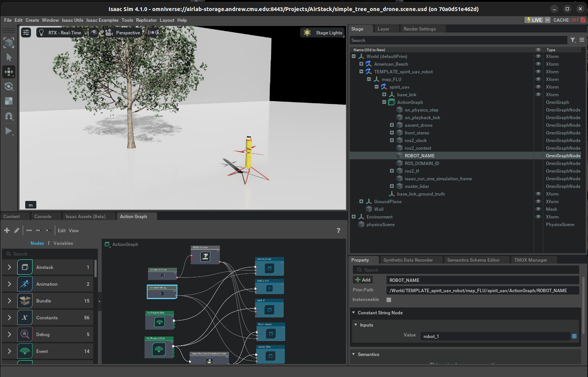The height and width of the screenshot is (377, 588).
Task: Switch to the Render Settings tab
Action: point(419,29)
